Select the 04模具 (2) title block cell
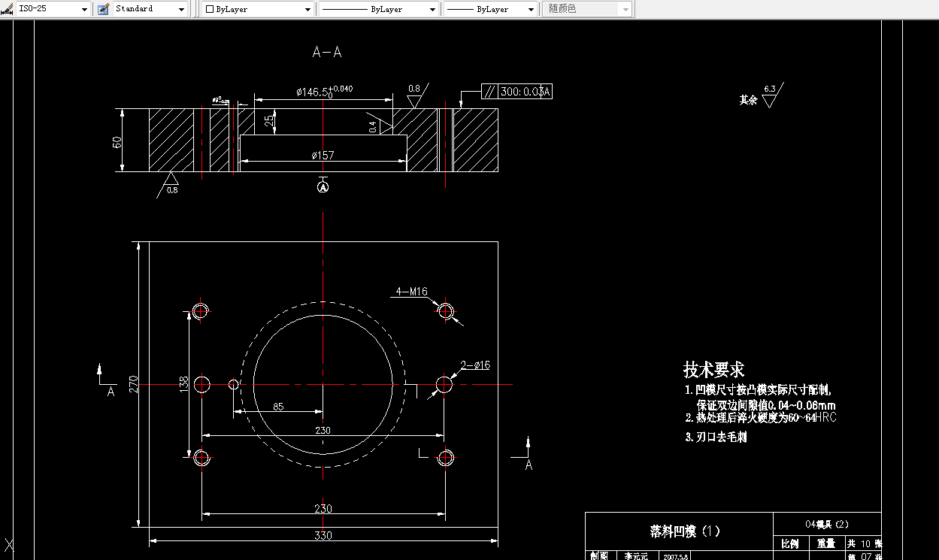 [827, 523]
